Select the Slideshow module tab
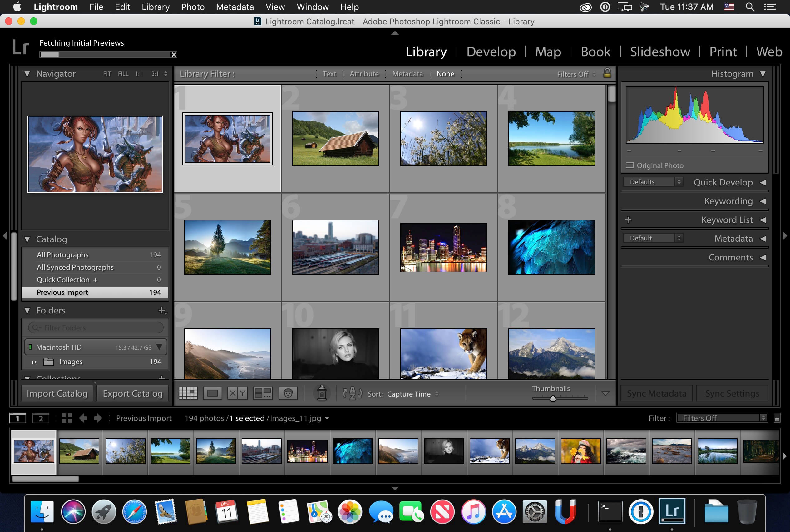This screenshot has width=790, height=532. pos(660,52)
